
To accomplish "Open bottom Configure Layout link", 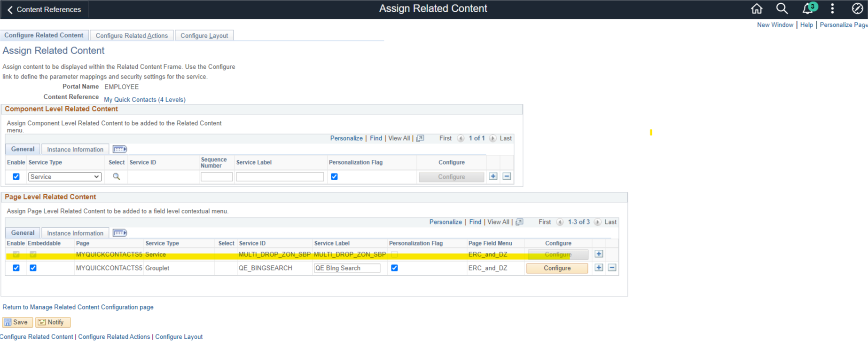I will click(179, 337).
